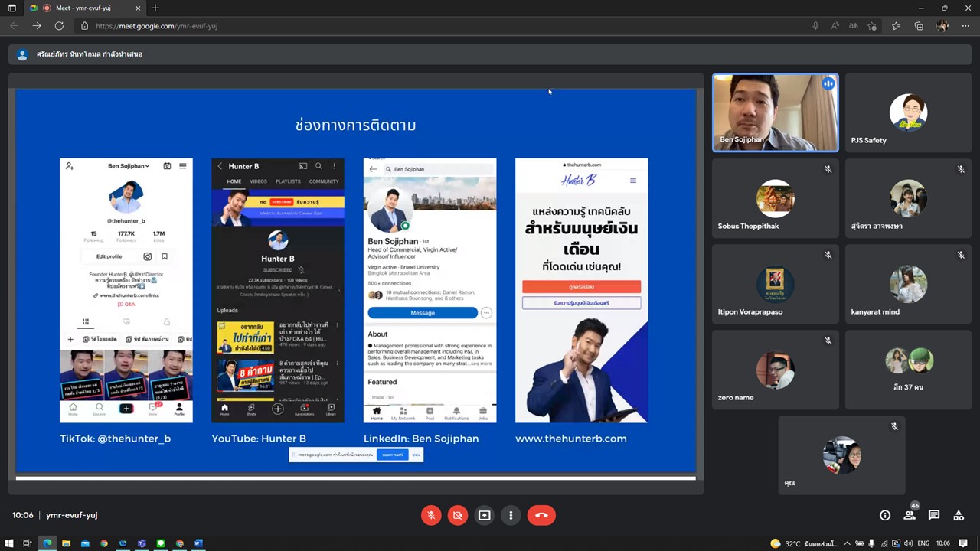Viewport: 980px width, 551px height.
Task: Open a new browser tab
Action: (x=155, y=8)
